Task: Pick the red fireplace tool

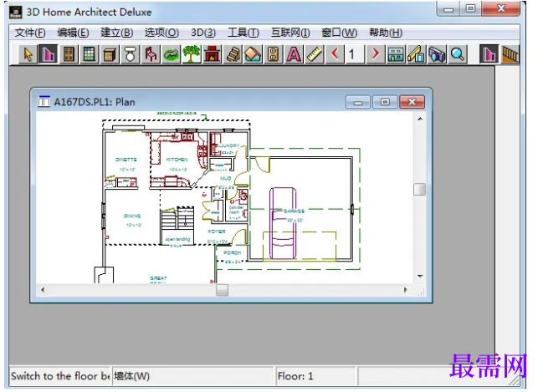Action: coord(212,54)
